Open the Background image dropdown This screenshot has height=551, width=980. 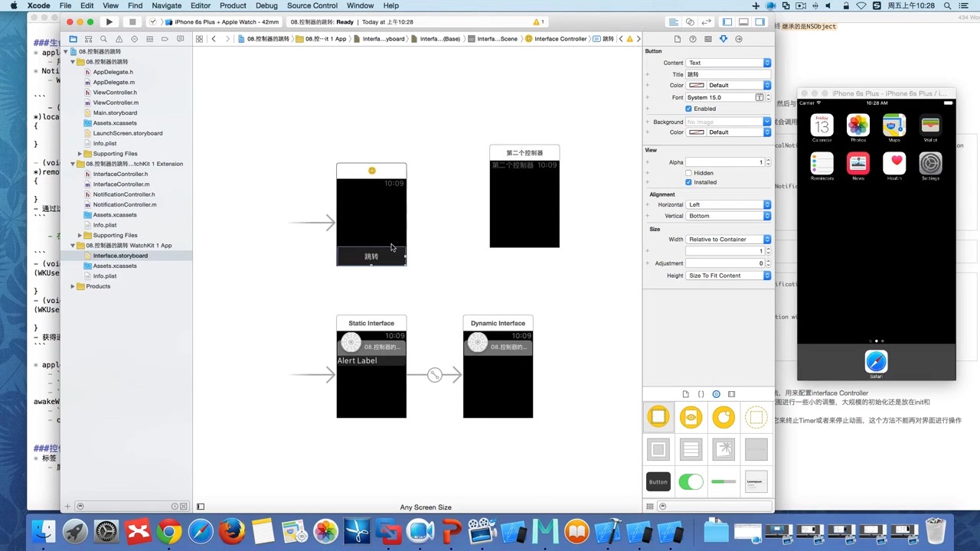(729, 122)
